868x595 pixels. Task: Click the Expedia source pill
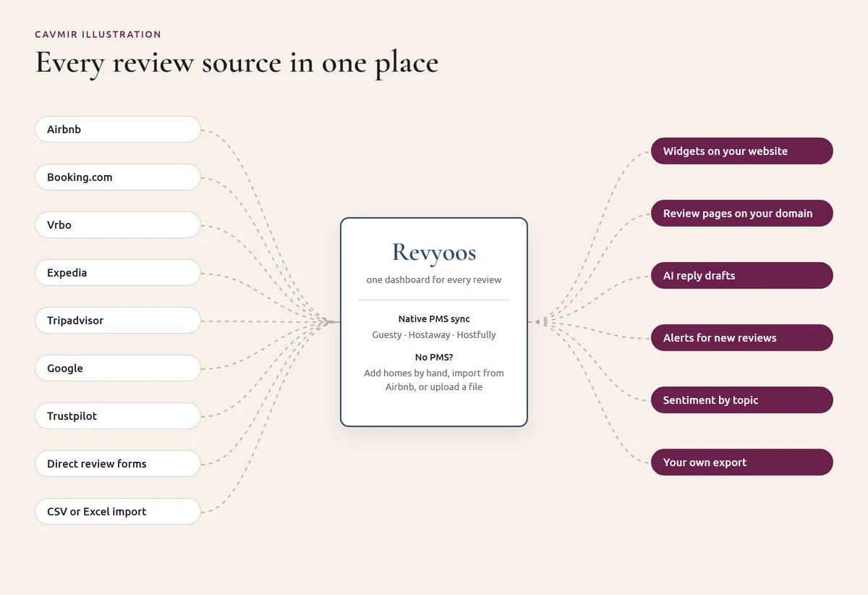[x=118, y=273]
